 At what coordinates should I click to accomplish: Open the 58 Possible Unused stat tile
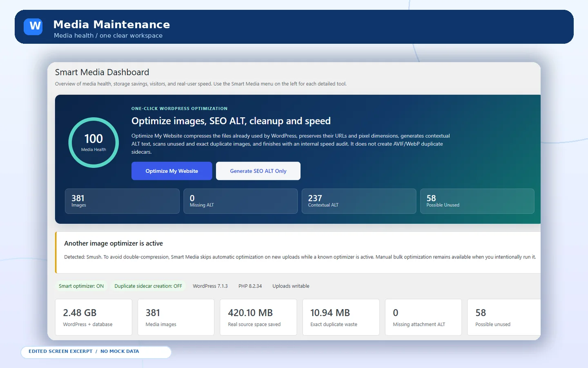477,201
